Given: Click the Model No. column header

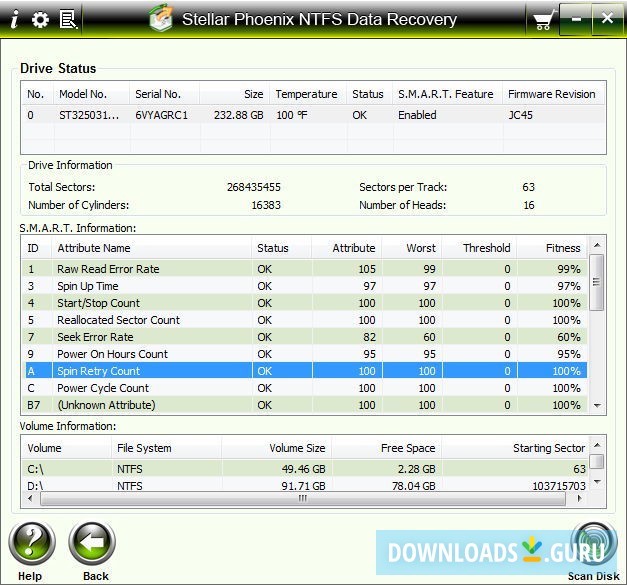Looking at the screenshot, I should 91,94.
